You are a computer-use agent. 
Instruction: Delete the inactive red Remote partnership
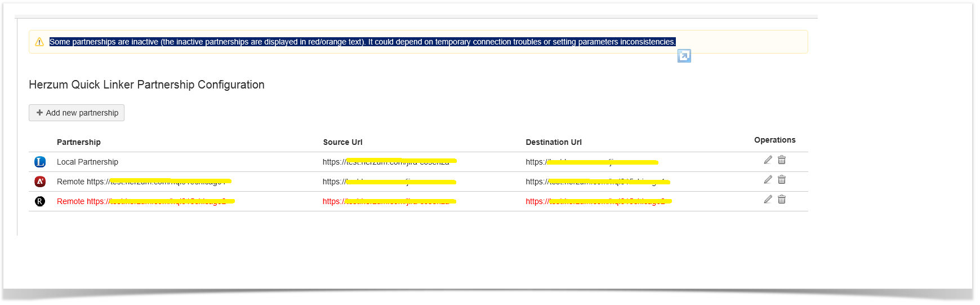click(x=782, y=200)
